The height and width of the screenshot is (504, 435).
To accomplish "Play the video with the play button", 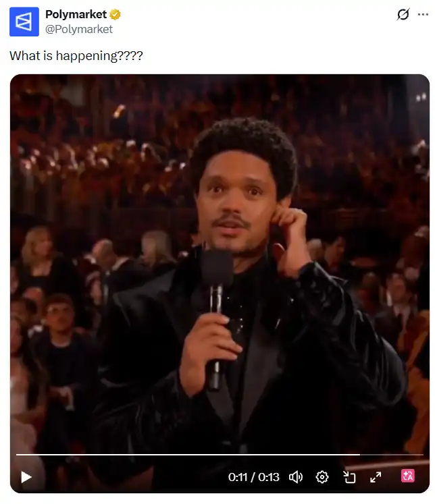I will tap(26, 477).
